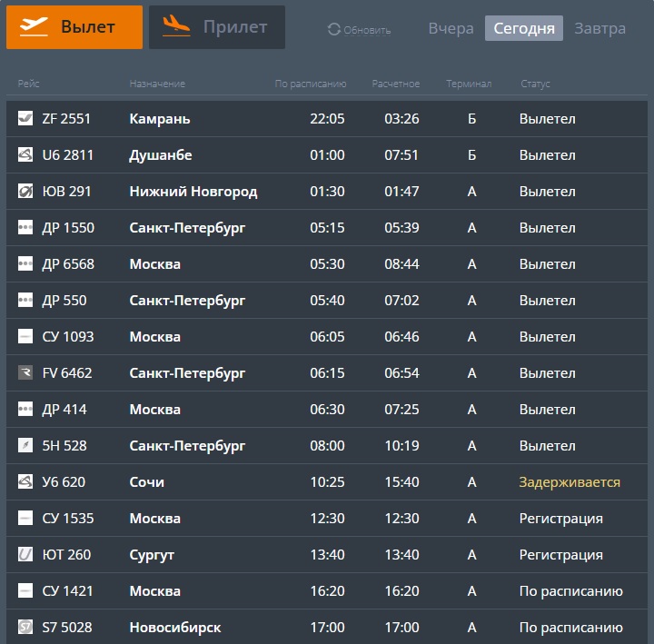Viewport: 654px width, 644px height.
Task: Click Ural Airlines icon beside U6 2811
Action: click(x=25, y=155)
